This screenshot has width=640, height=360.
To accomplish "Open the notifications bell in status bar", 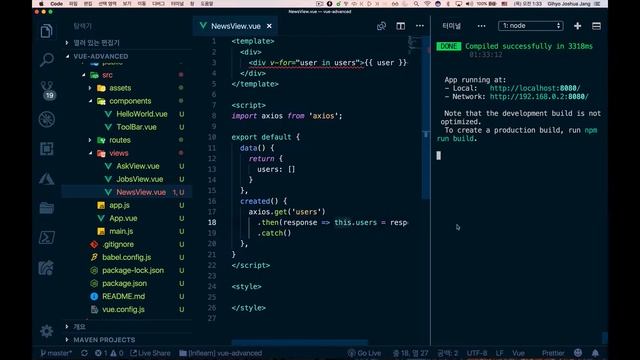I will pos(595,353).
